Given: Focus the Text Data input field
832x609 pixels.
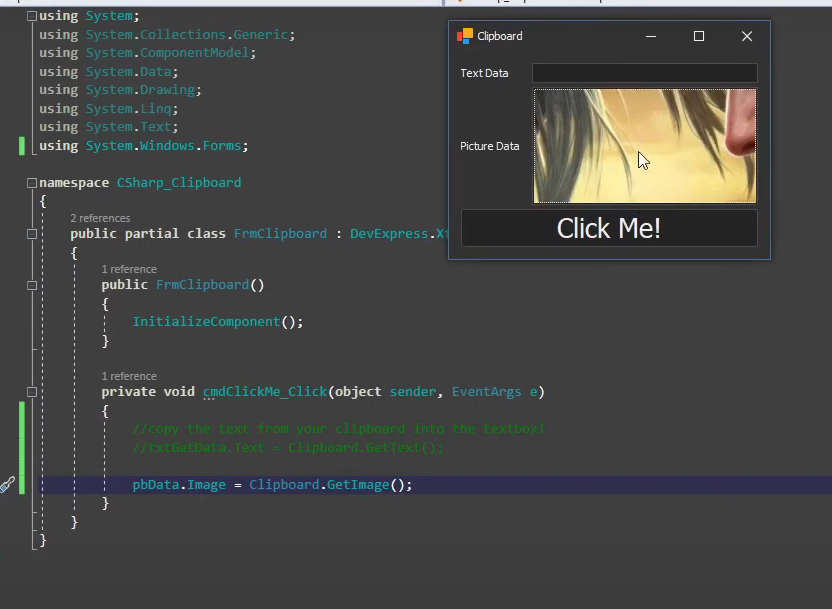Looking at the screenshot, I should pyautogui.click(x=645, y=73).
